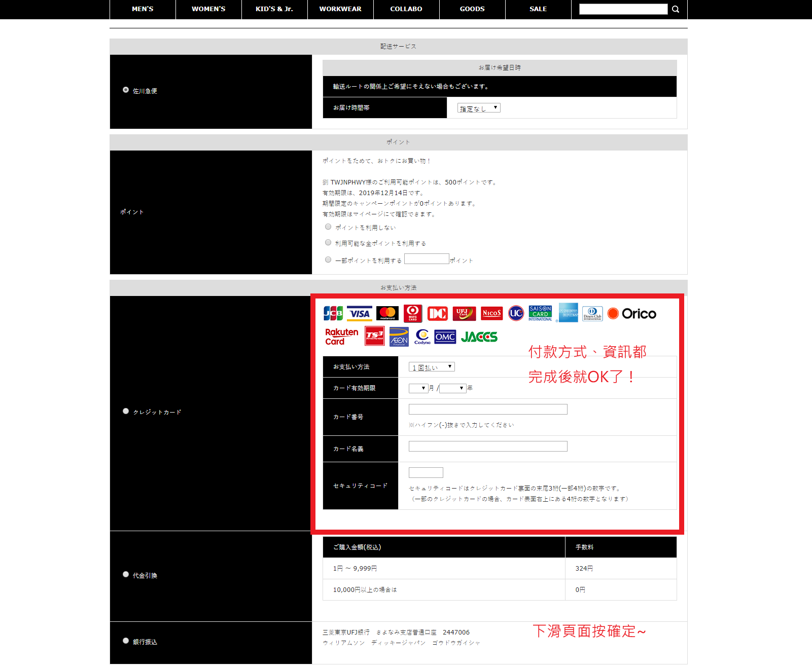This screenshot has width=812, height=669.
Task: Select ポイントを利用しない radio option
Action: (x=328, y=227)
